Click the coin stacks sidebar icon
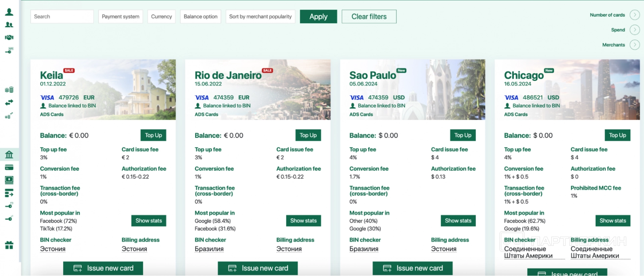 [9, 90]
